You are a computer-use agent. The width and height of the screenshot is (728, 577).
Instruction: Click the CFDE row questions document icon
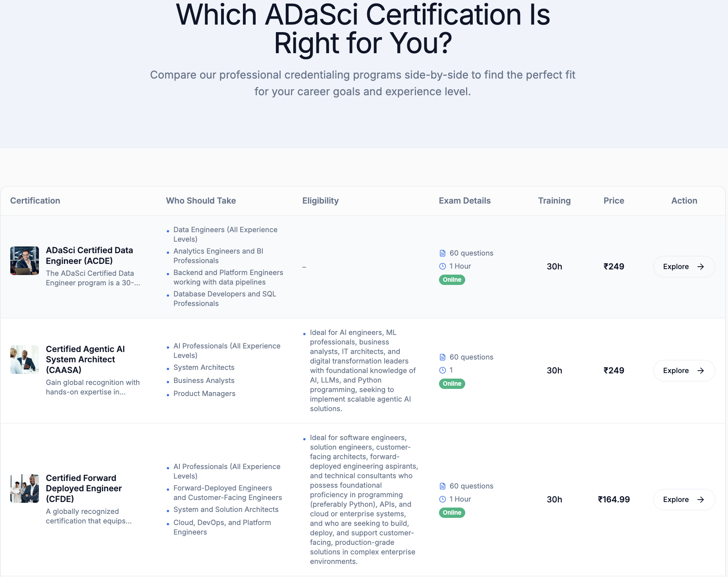coord(443,486)
